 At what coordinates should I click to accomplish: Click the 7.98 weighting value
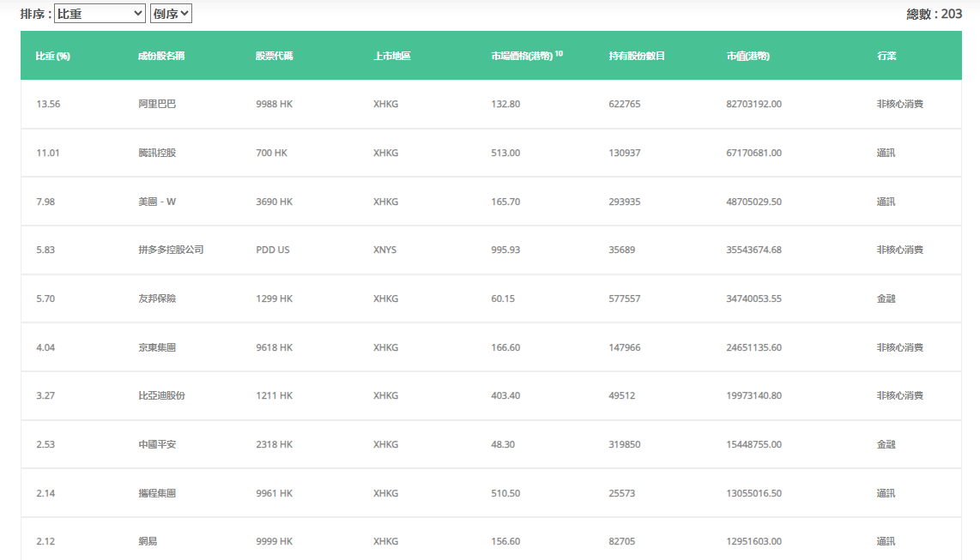click(x=45, y=202)
